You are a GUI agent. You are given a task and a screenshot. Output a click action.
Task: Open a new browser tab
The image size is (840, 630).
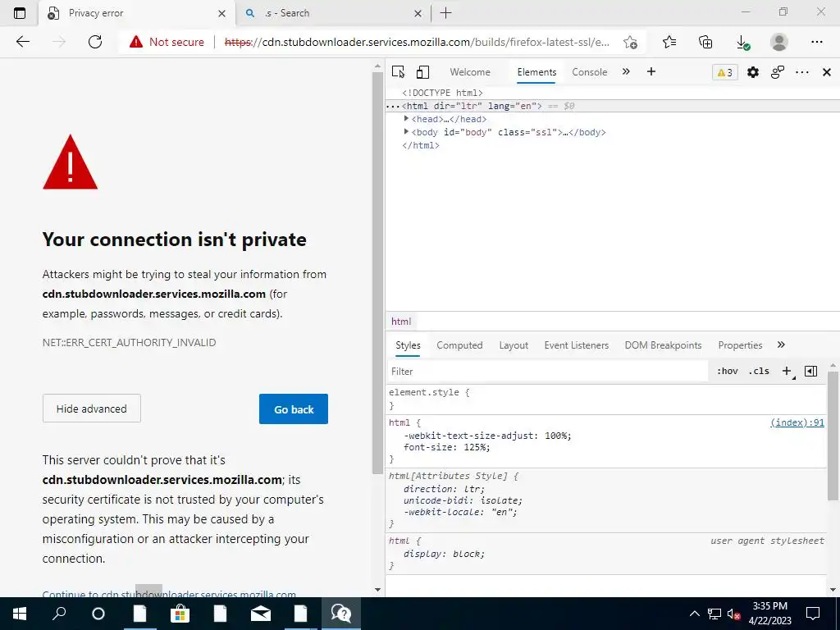(x=445, y=13)
